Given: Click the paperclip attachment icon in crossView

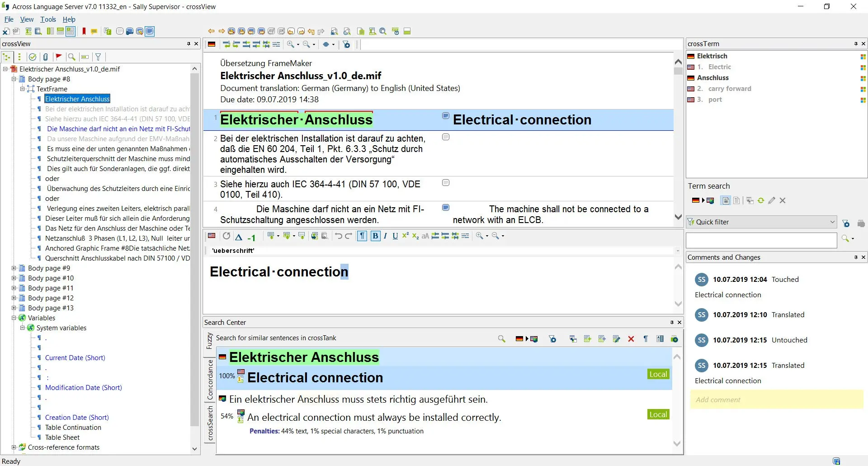Looking at the screenshot, I should tap(46, 57).
